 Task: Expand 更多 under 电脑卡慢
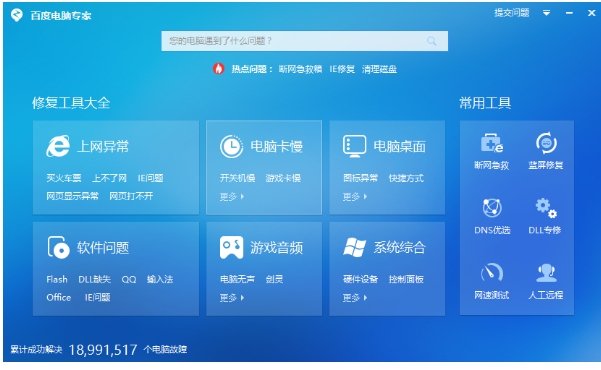click(x=232, y=197)
